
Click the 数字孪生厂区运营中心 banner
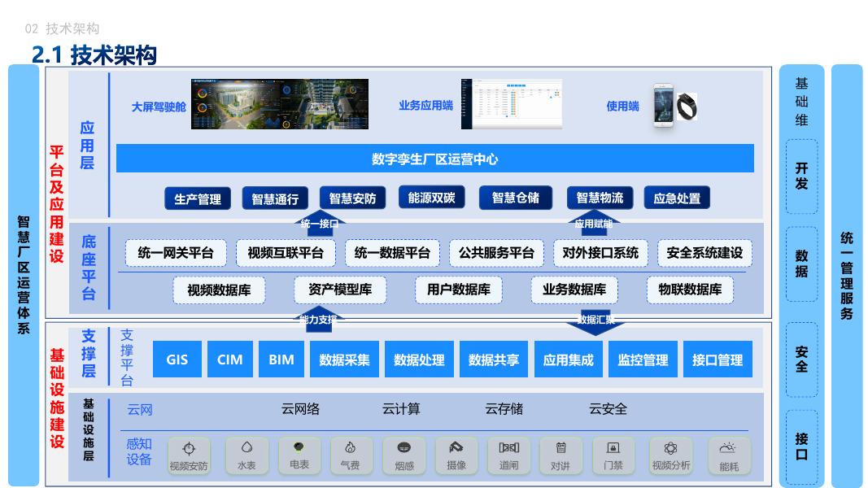pos(434,159)
